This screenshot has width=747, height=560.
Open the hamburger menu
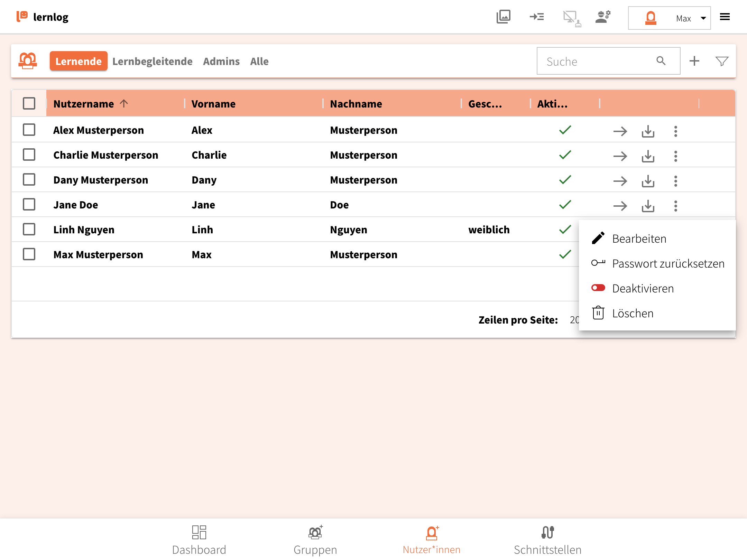click(725, 17)
